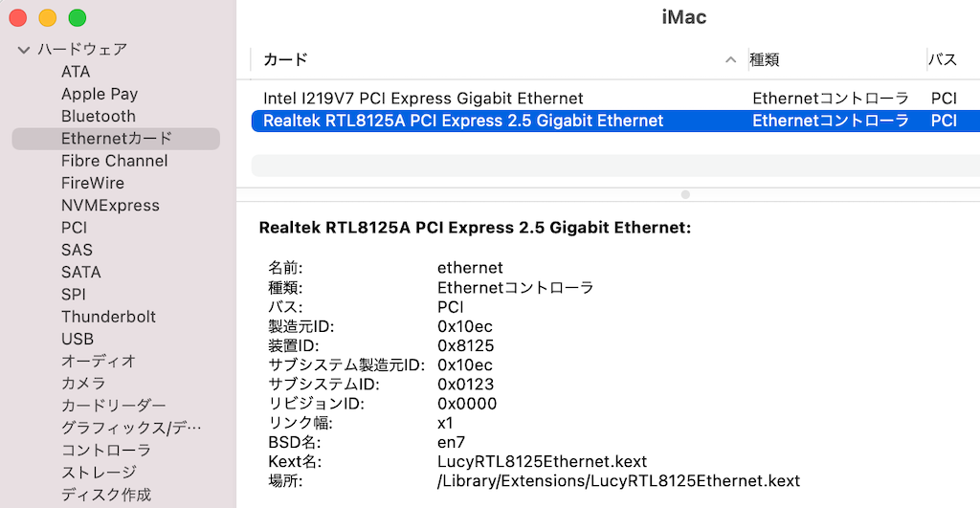Image resolution: width=980 pixels, height=508 pixels.
Task: Open Apple Pay hardware info
Action: [100, 95]
